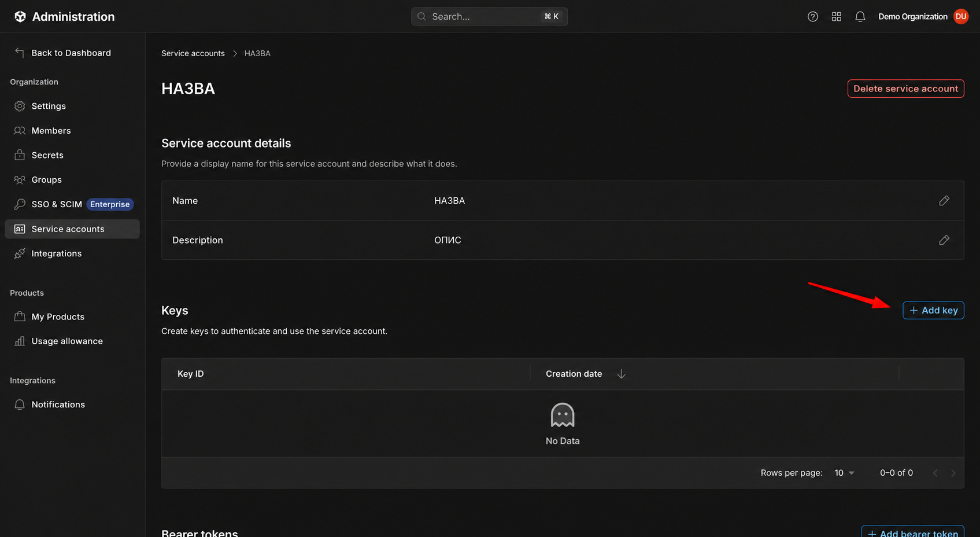Screen dimensions: 980x537
Task: Click the 0–0 of 0 pagination text
Action: [x=896, y=473]
